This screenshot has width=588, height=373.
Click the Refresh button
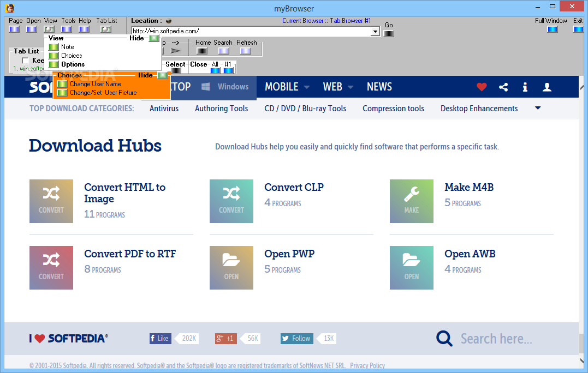click(246, 51)
